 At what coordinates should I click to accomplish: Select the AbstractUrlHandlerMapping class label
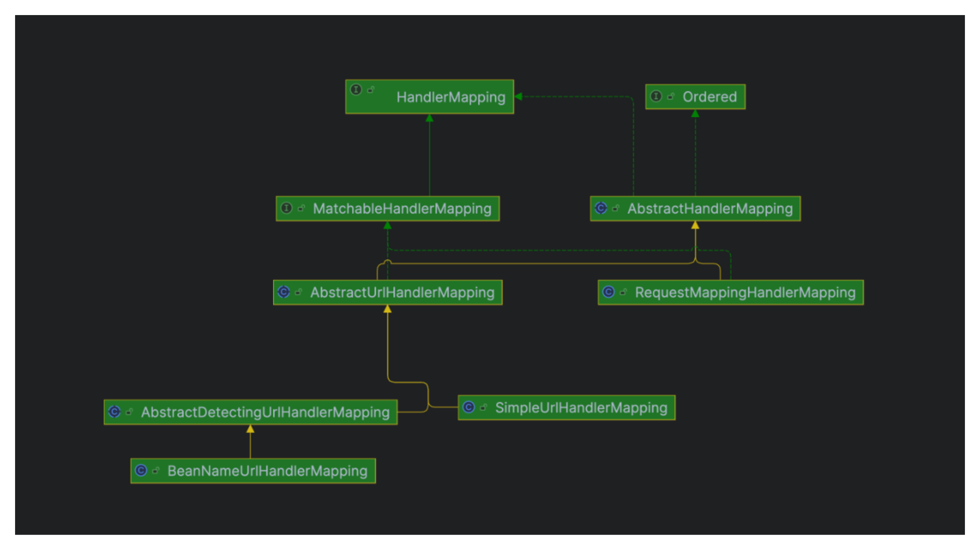[x=402, y=293]
